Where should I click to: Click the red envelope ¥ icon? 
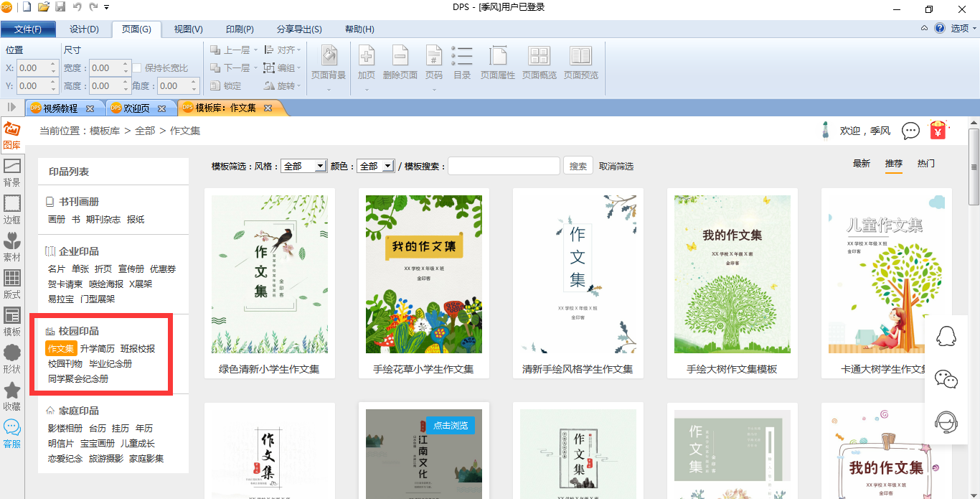938,130
